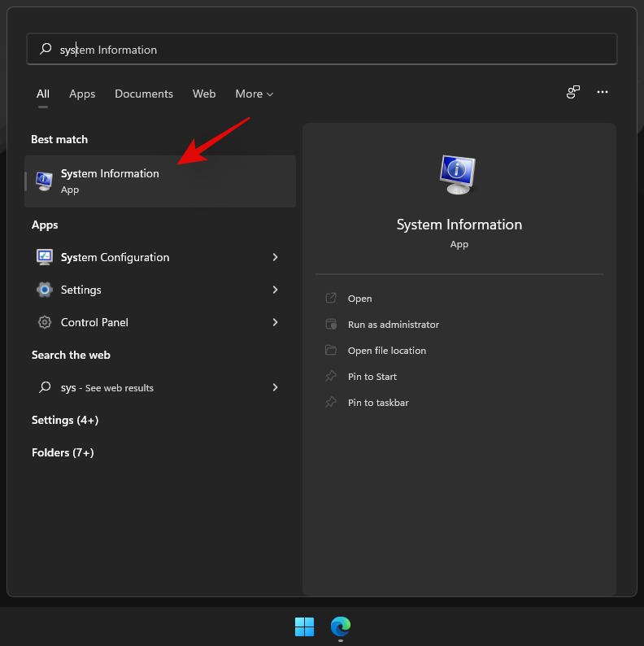The image size is (644, 646).
Task: Choose Run as administrator
Action: pos(393,325)
